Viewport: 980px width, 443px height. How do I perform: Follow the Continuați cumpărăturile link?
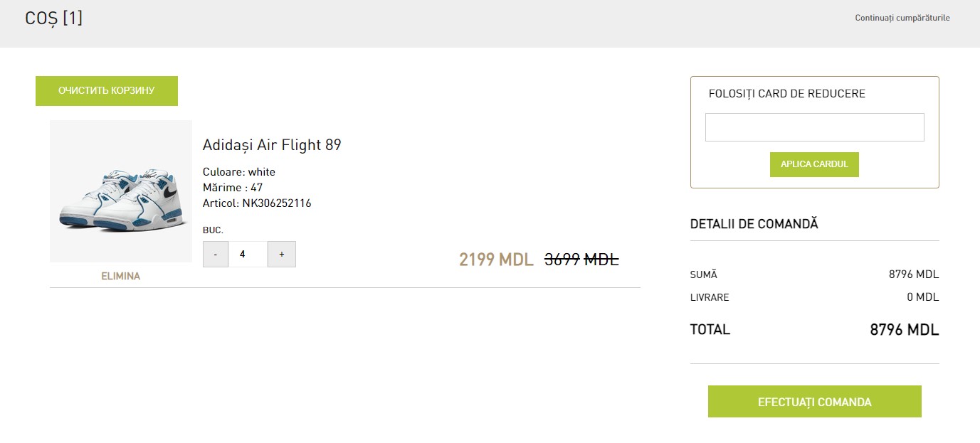pyautogui.click(x=902, y=18)
